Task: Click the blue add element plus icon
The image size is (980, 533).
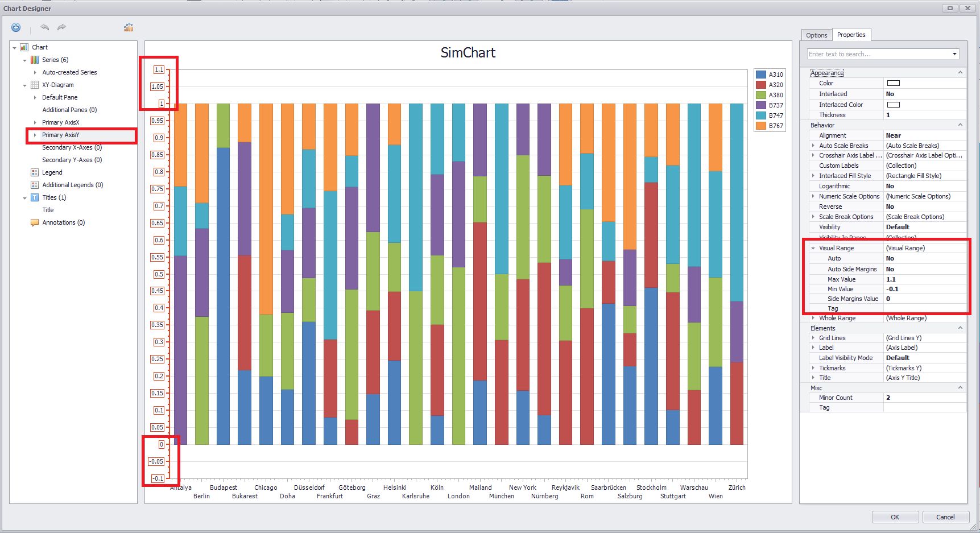Action: pyautogui.click(x=16, y=27)
